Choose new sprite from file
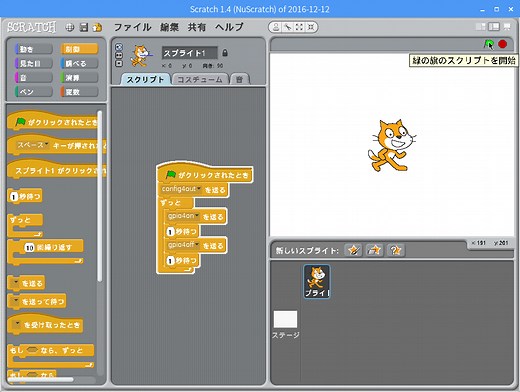Viewport: 520px width, 392px height. [x=374, y=250]
